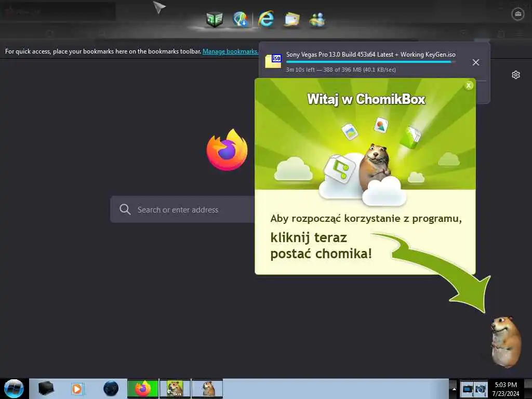Open the clock showing 5:03 PM
This screenshot has height=399, width=532.
pos(506,389)
